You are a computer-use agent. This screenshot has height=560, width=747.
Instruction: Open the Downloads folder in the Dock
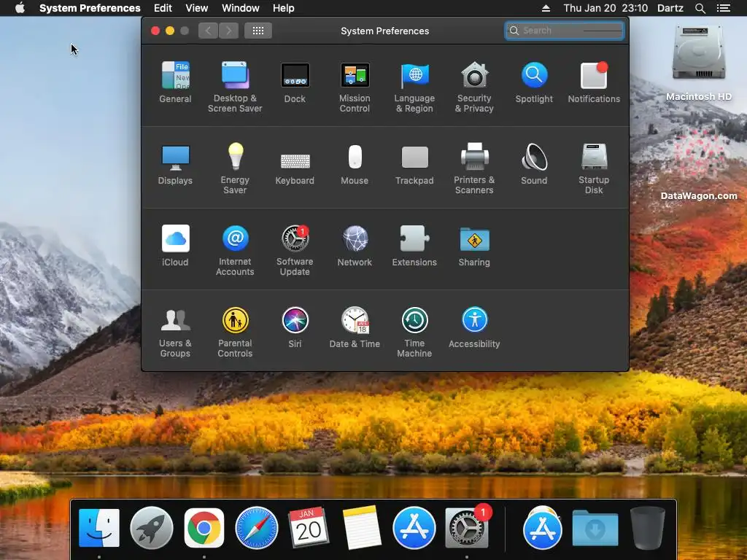click(595, 528)
